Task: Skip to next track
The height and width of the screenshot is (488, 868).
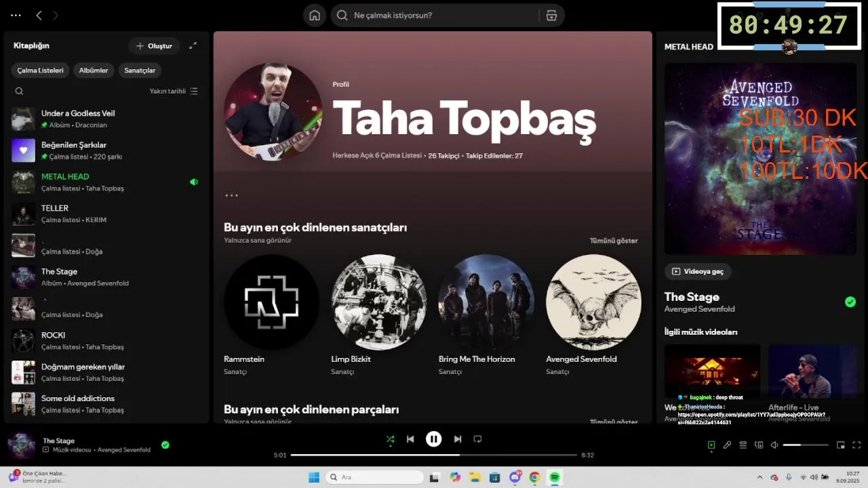Action: click(x=458, y=439)
